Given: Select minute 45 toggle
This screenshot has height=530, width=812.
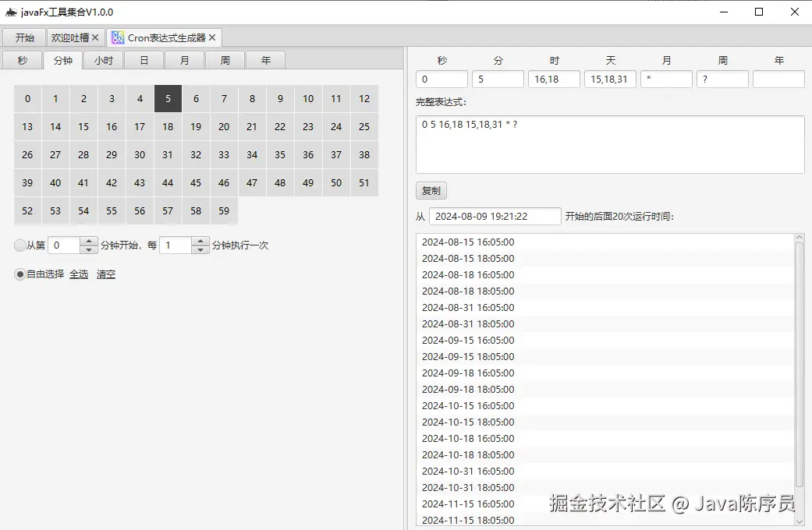Looking at the screenshot, I should 196,182.
